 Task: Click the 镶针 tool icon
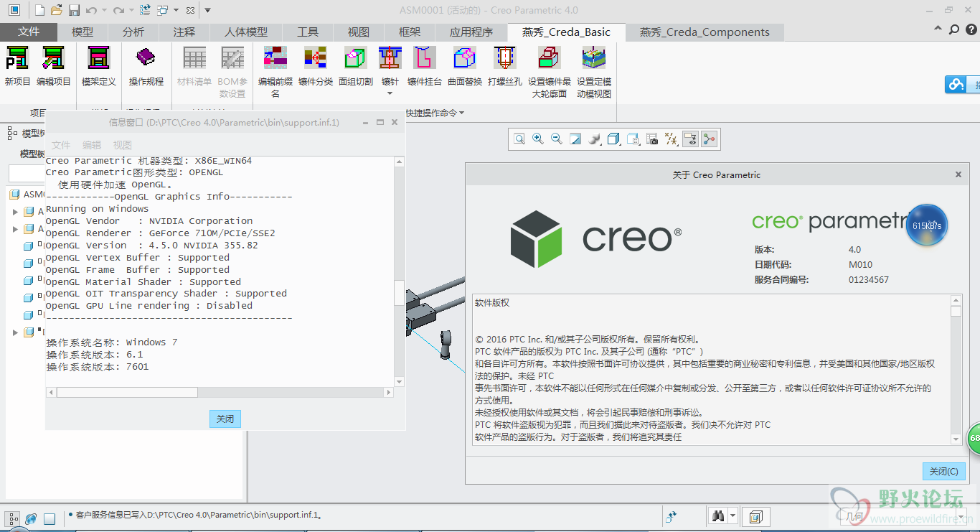(390, 58)
